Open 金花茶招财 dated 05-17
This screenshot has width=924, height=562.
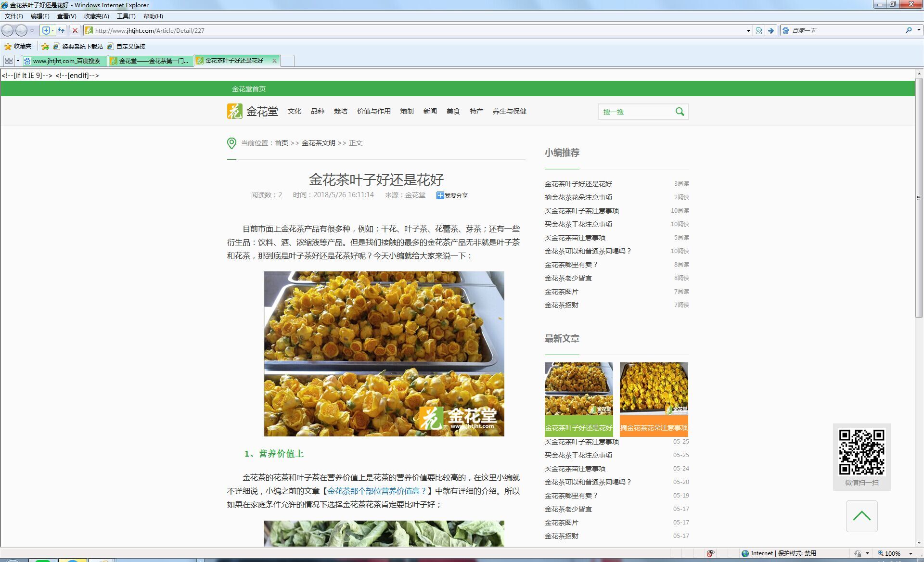[x=562, y=536]
